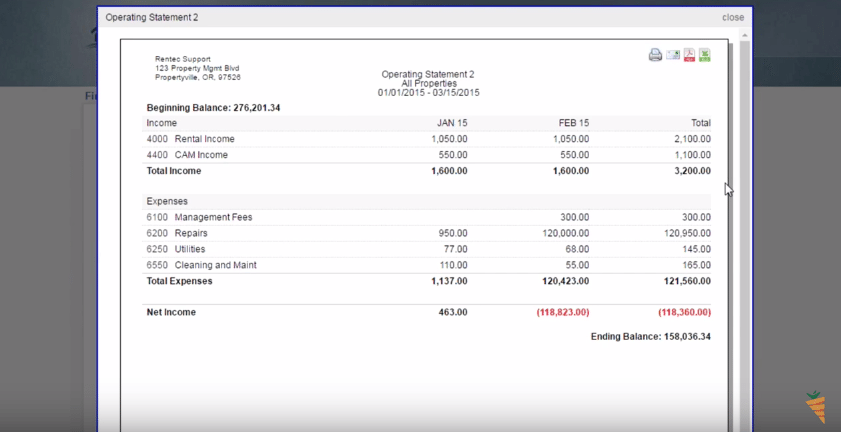
Task: Click Total Expenses grand total 121,560.00
Action: coord(687,281)
